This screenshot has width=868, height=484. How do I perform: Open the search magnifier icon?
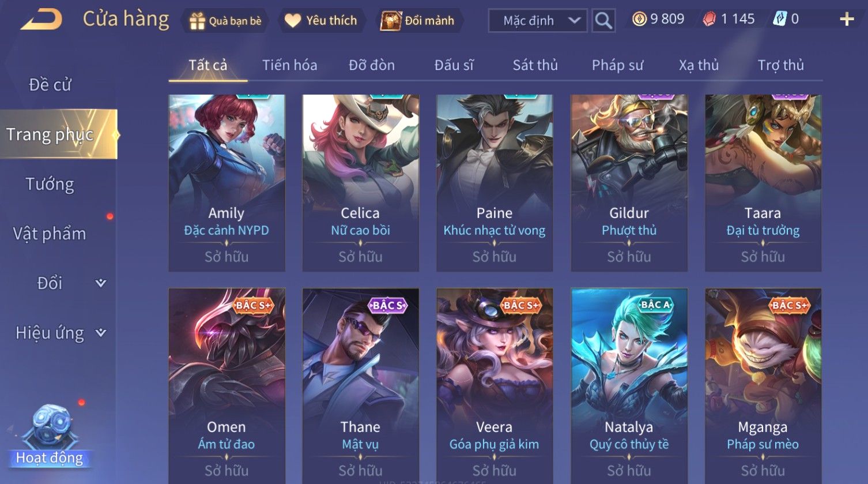(603, 21)
